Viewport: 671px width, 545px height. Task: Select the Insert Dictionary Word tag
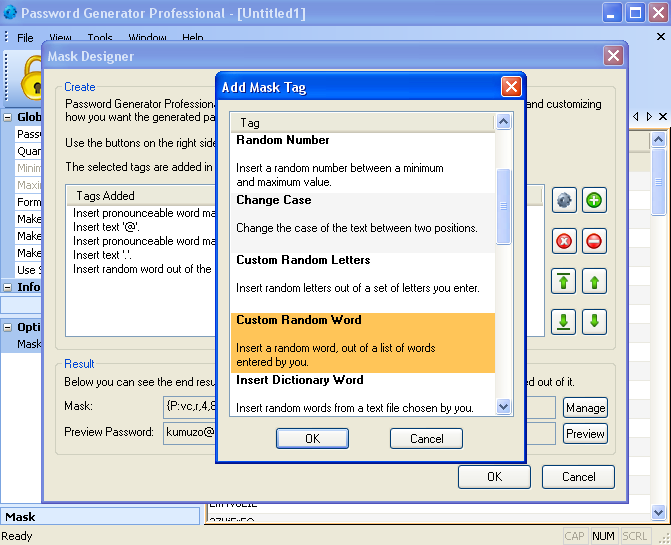pos(363,394)
